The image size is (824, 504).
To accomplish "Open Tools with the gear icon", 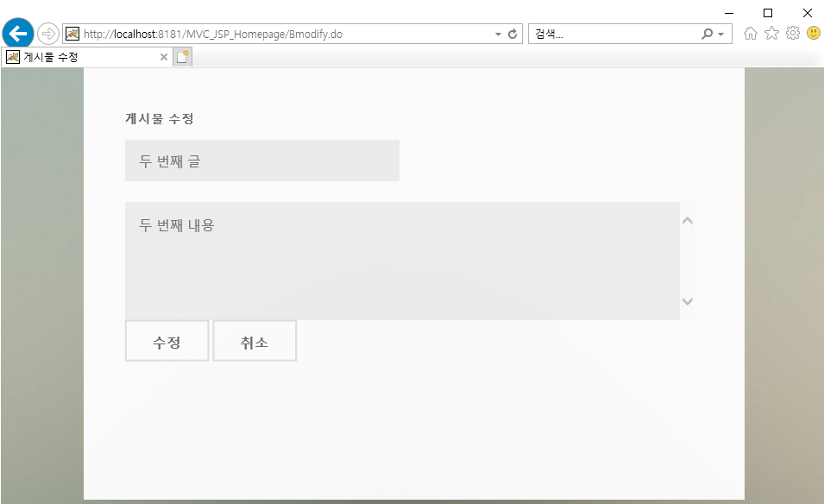I will pos(792,33).
